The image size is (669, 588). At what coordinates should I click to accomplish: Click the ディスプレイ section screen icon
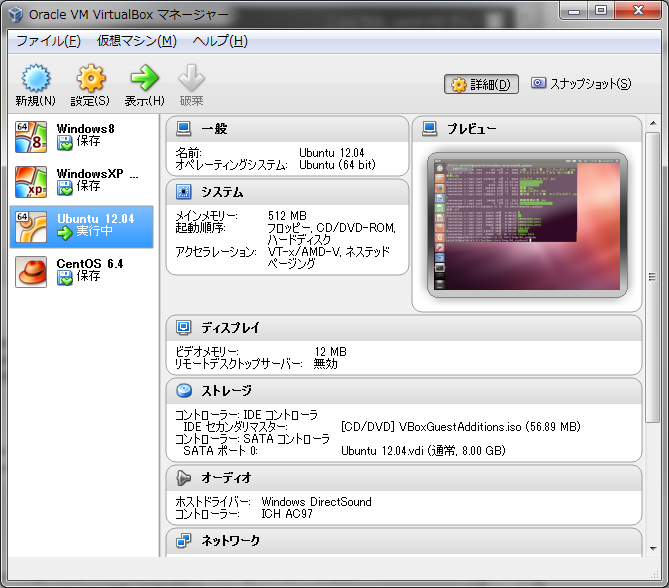point(184,327)
